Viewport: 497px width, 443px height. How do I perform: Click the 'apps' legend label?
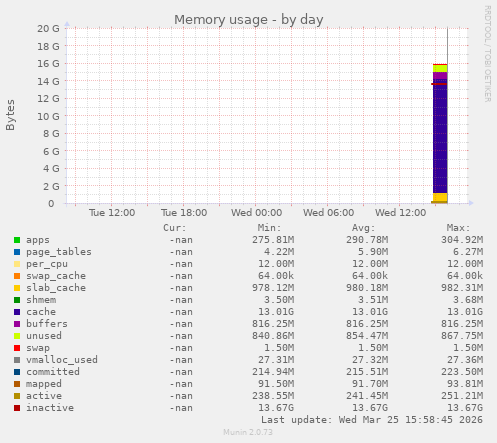pos(38,240)
